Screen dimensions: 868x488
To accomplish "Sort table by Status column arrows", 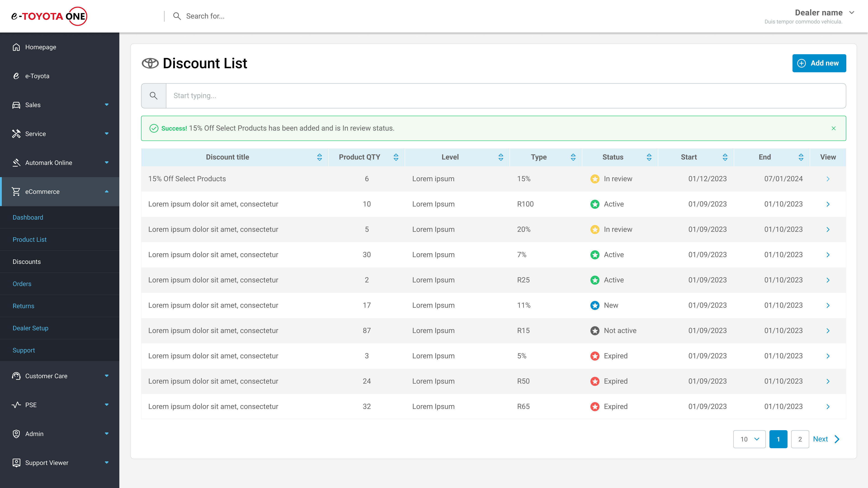I will coord(649,157).
